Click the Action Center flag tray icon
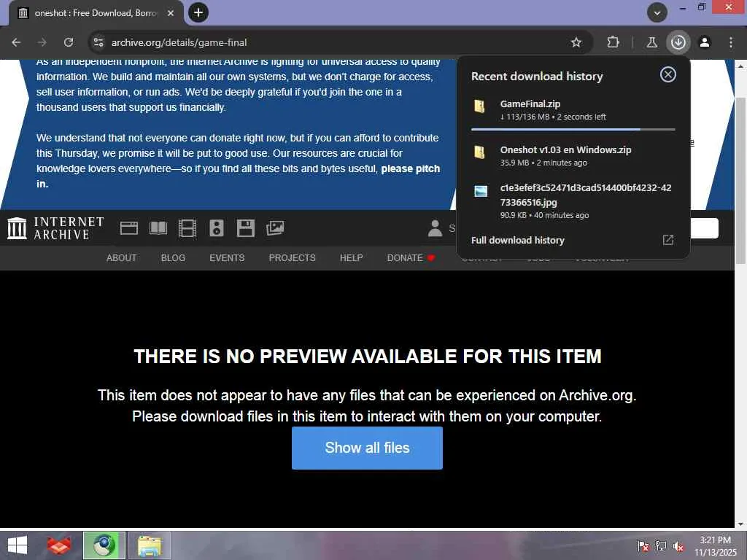 click(x=643, y=546)
